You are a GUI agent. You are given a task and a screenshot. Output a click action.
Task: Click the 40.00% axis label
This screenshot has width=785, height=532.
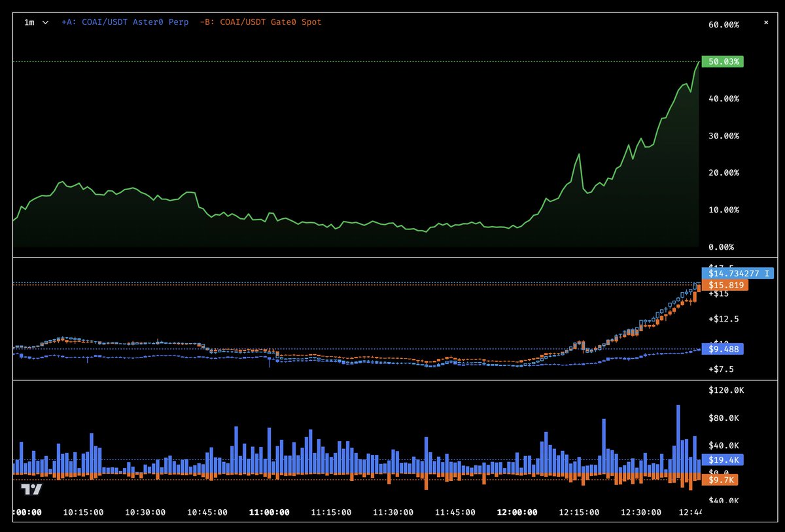coord(724,99)
